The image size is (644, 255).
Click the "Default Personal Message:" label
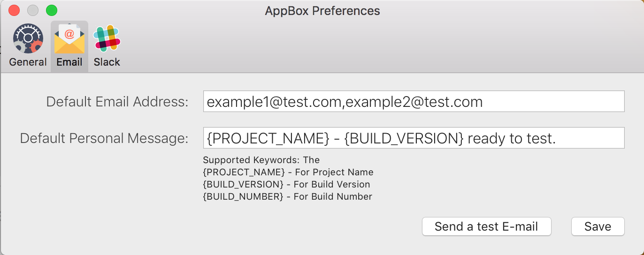(x=104, y=138)
